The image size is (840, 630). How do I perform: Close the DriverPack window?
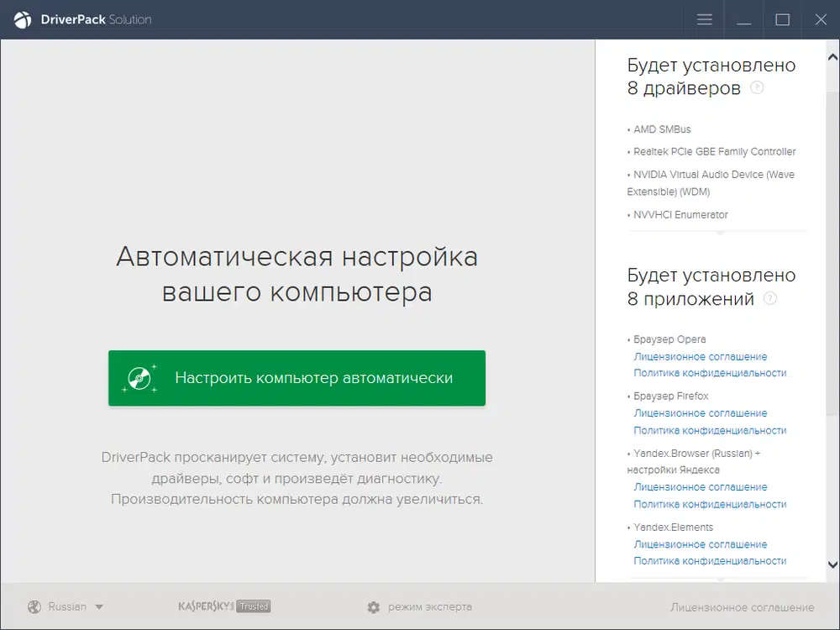[x=821, y=20]
